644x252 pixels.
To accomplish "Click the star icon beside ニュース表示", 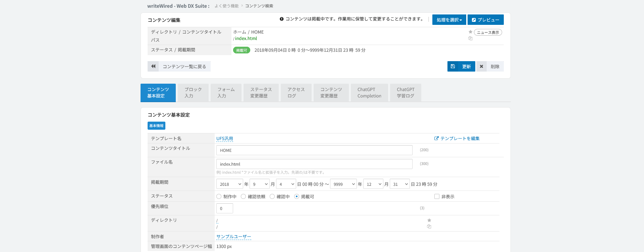I will coord(470,32).
